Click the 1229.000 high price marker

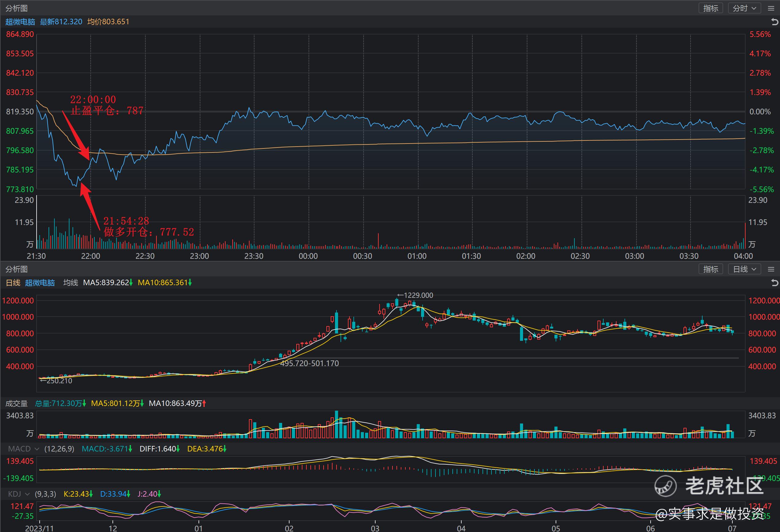coord(415,295)
